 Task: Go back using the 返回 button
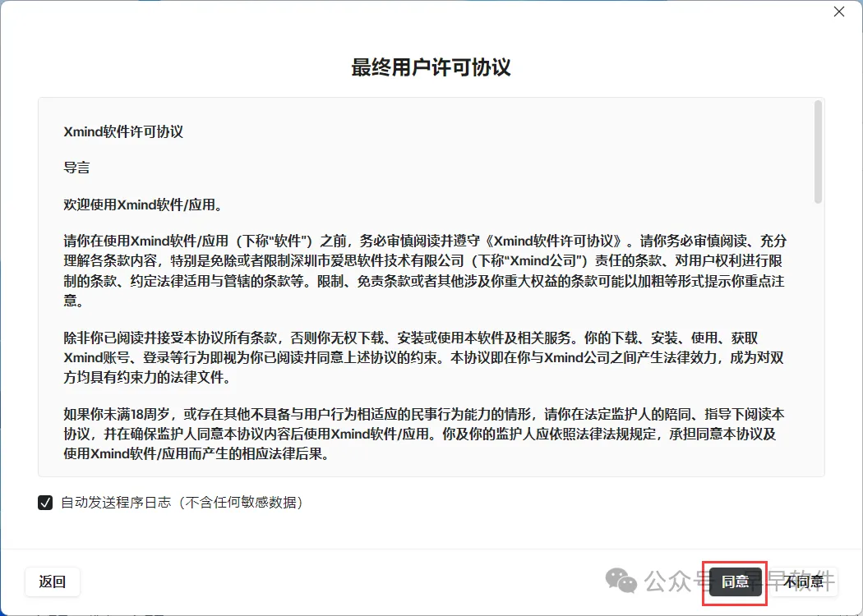pyautogui.click(x=53, y=582)
